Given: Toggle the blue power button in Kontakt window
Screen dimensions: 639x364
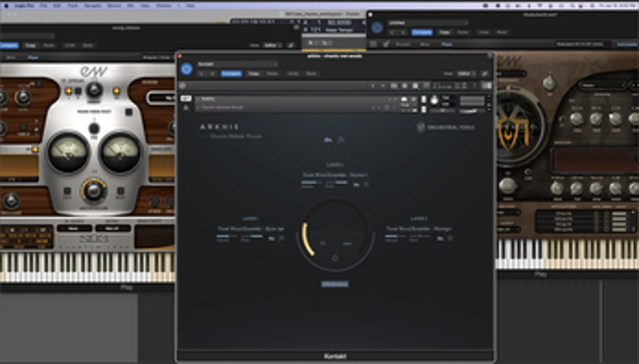Looking at the screenshot, I should click(x=186, y=69).
